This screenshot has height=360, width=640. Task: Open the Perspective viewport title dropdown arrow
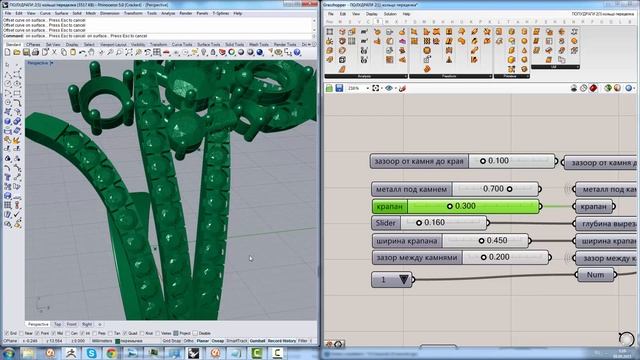click(x=51, y=63)
